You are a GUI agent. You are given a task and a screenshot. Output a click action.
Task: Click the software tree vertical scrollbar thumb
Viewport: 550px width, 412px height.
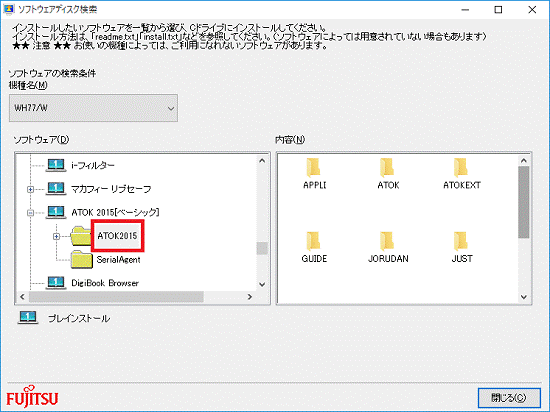click(262, 248)
